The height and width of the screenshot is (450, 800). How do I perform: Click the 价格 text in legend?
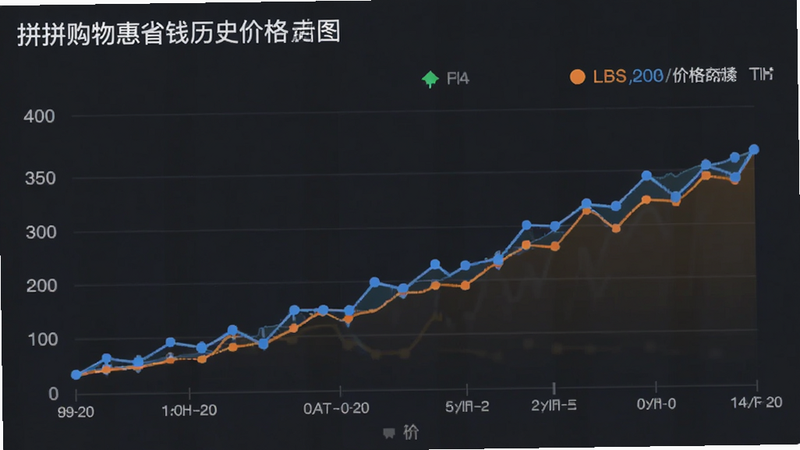[688, 76]
